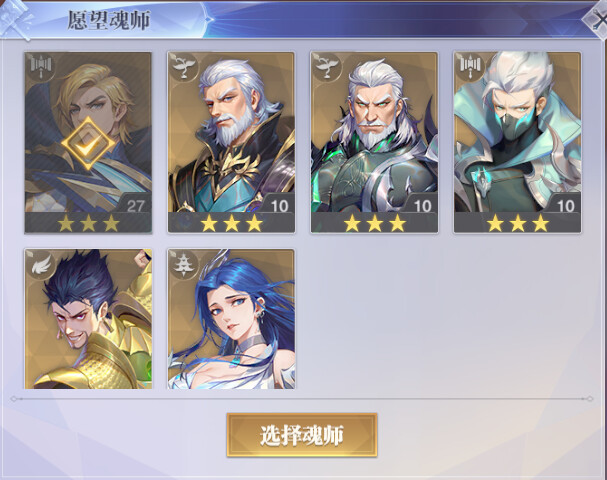Select the blue-haired woman hero card
Screen dimensions: 607x480
(x=231, y=319)
